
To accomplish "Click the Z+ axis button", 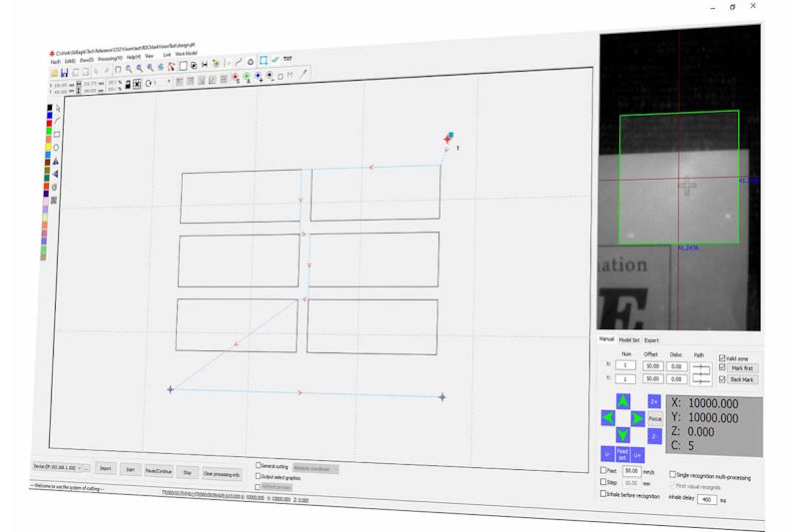I will pos(654,401).
